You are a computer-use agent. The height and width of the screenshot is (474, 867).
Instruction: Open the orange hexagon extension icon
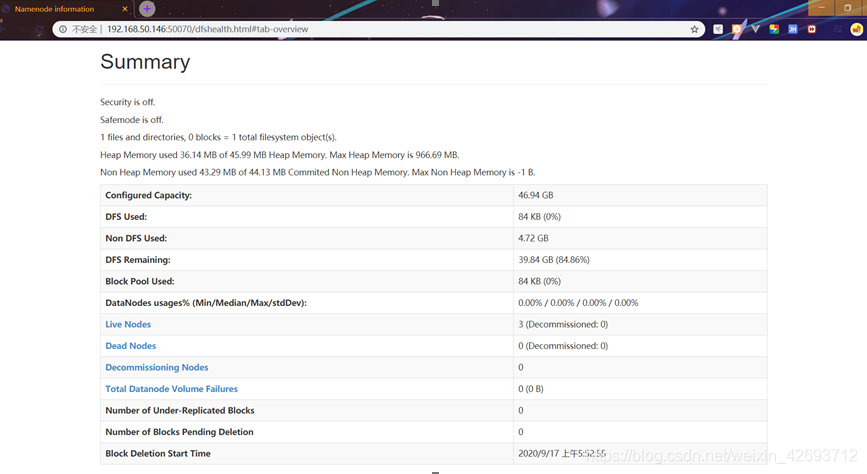(x=737, y=29)
